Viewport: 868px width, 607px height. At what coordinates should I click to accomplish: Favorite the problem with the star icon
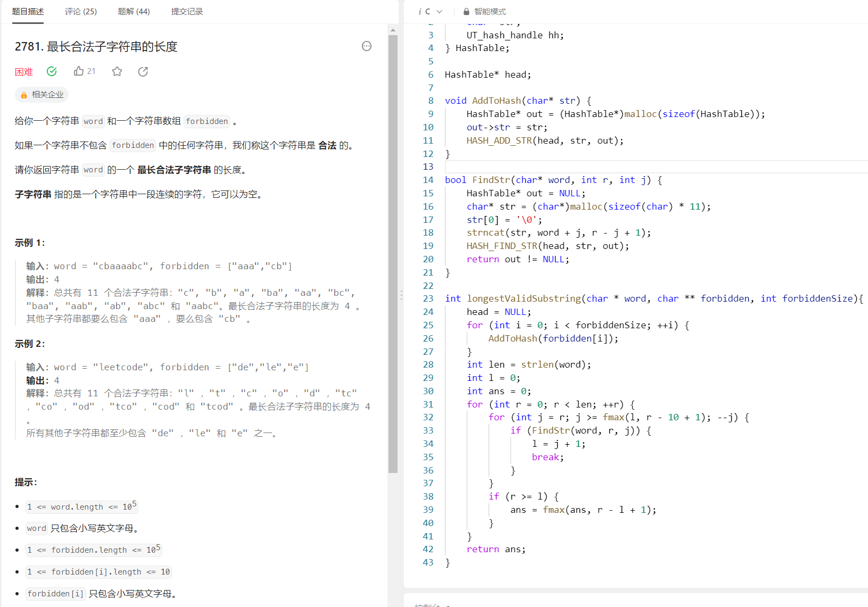(x=117, y=71)
